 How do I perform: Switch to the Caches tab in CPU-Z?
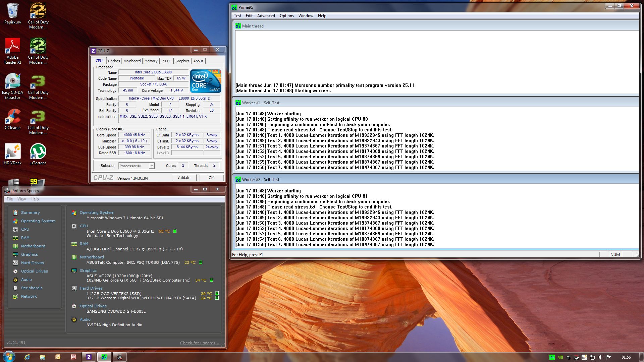[114, 61]
